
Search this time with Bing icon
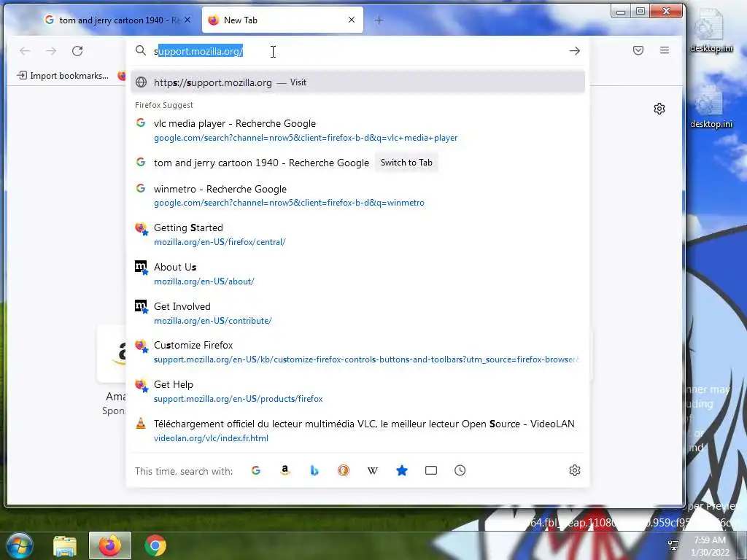point(314,470)
